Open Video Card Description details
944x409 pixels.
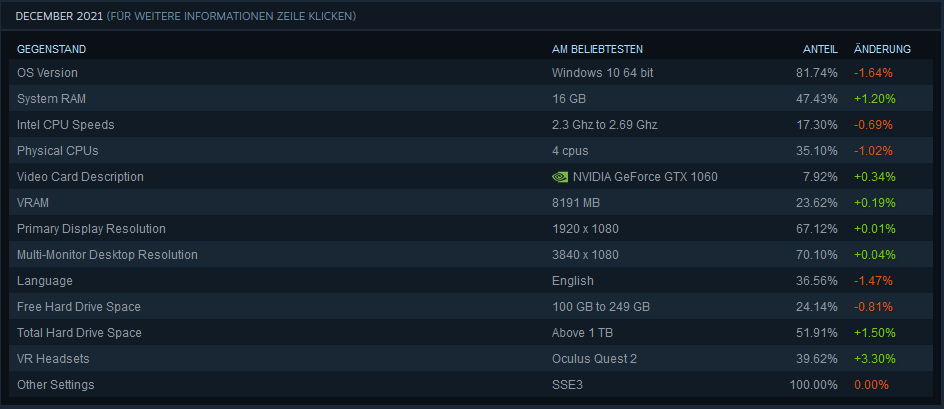point(471,176)
